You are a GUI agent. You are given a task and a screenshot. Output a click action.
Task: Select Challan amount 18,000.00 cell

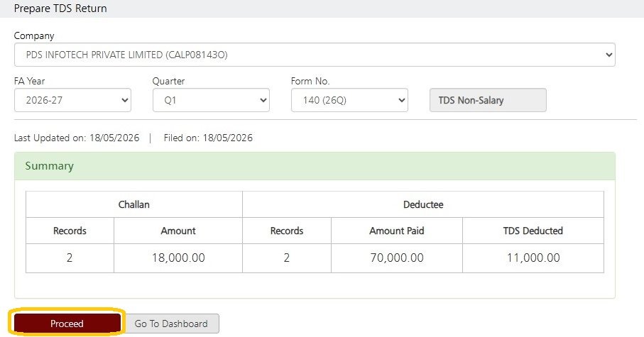178,258
